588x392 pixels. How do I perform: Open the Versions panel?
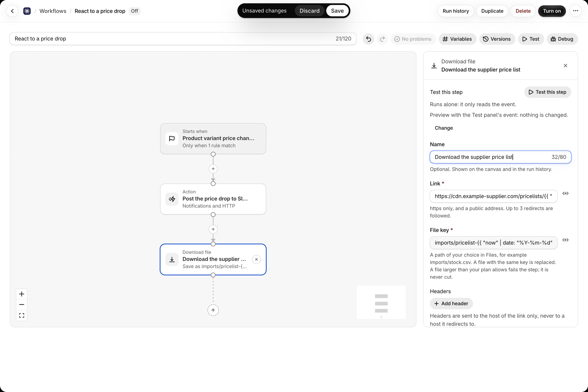(497, 39)
